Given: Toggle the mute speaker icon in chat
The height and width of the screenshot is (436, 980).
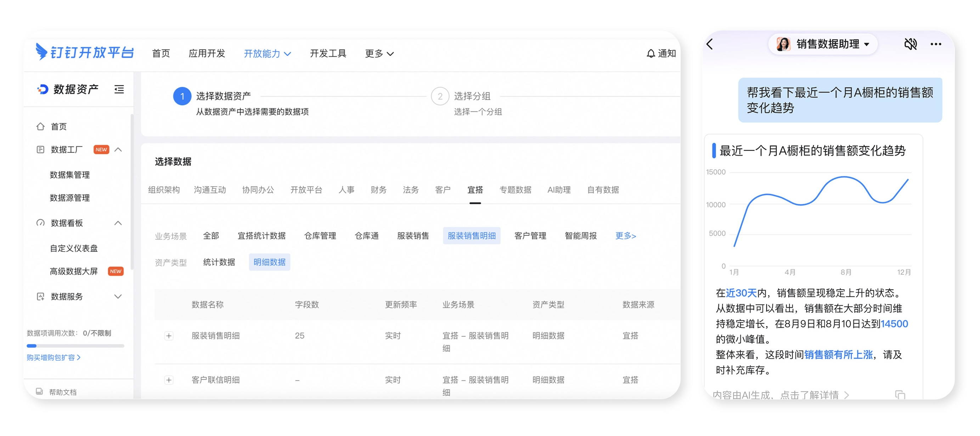Looking at the screenshot, I should pos(911,44).
